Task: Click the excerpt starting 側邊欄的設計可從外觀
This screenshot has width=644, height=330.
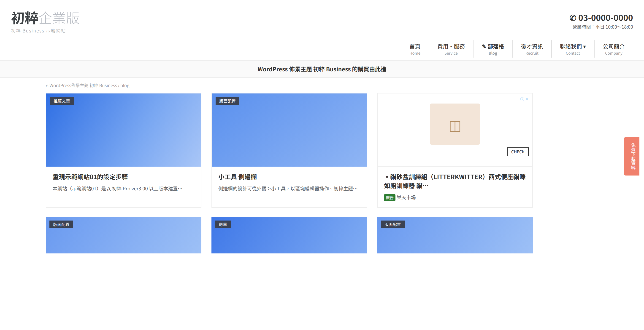Action: tap(288, 189)
